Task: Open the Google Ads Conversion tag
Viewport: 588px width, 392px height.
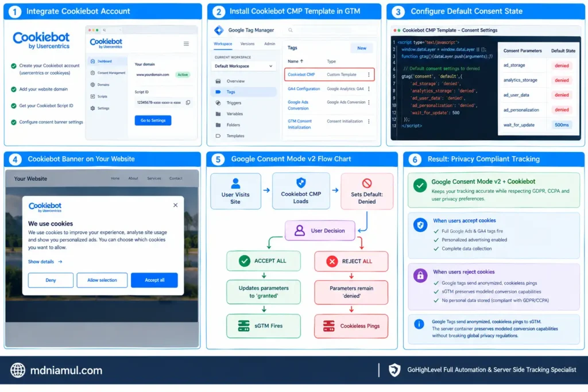Action: [x=298, y=105]
